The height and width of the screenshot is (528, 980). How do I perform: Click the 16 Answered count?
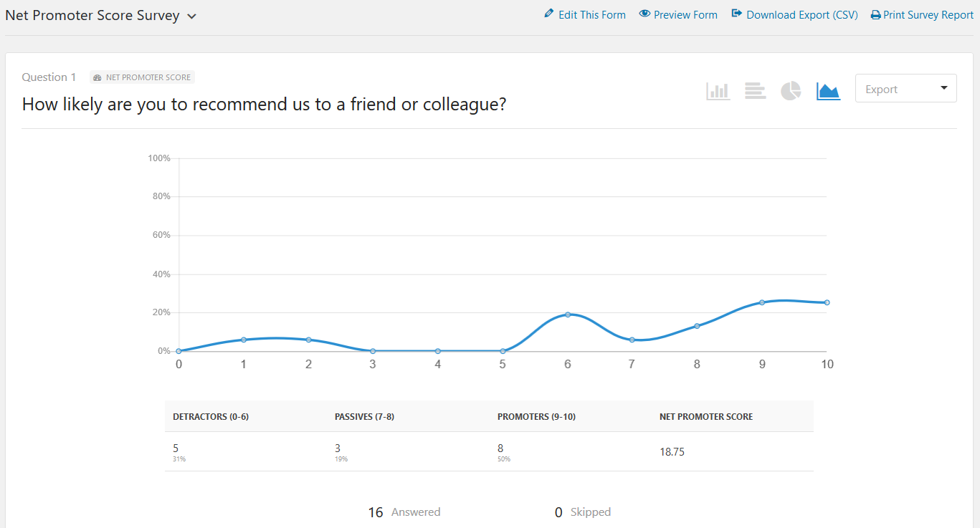404,512
